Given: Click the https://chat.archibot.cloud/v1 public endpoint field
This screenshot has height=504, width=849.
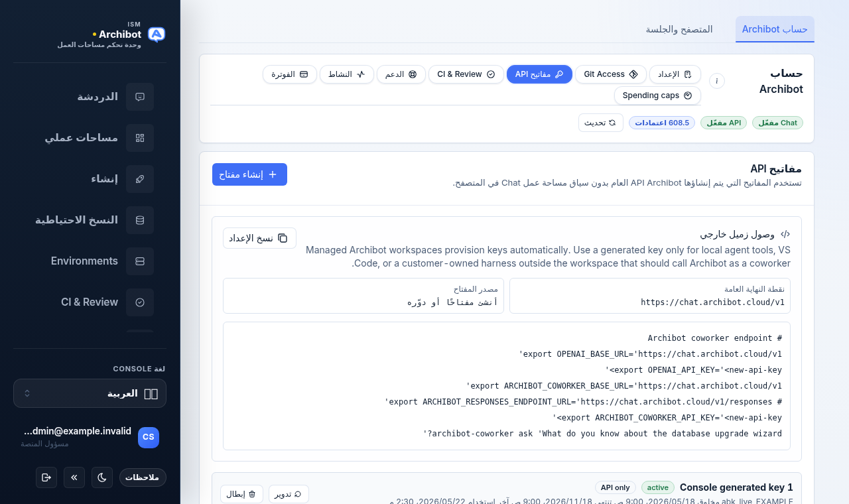Looking at the screenshot, I should (x=650, y=296).
